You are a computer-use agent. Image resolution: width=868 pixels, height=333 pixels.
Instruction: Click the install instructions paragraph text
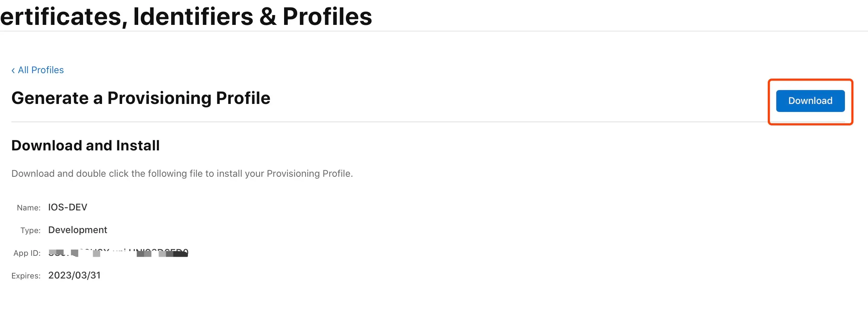182,173
